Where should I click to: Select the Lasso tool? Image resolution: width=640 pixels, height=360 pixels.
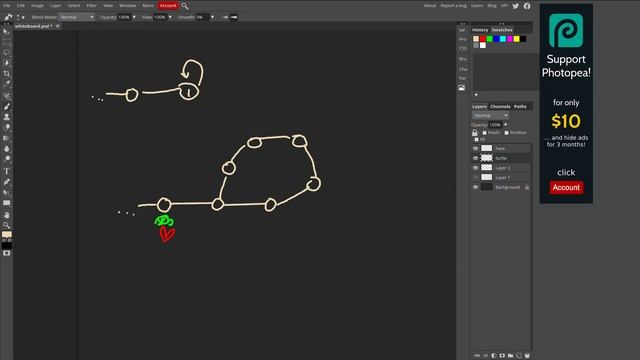coord(7,53)
